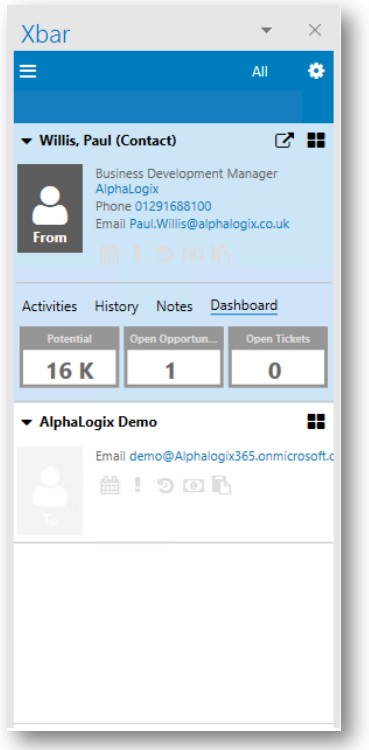
Task: Switch to the Notes tab
Action: pyautogui.click(x=174, y=306)
